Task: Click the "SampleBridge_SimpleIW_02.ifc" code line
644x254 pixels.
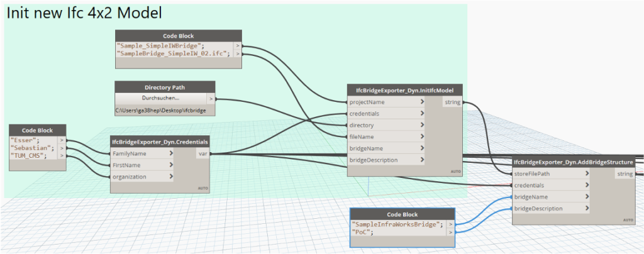Action: [174, 53]
